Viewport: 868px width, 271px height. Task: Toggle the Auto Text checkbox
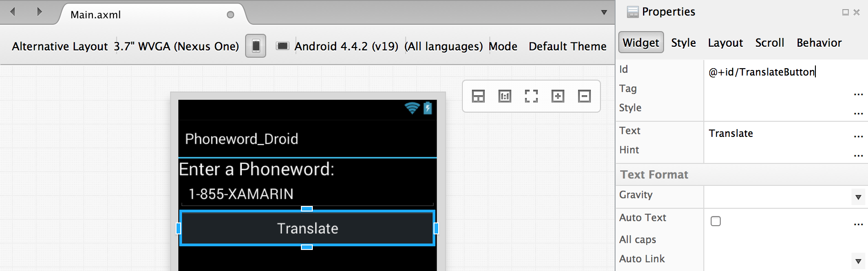(x=716, y=221)
